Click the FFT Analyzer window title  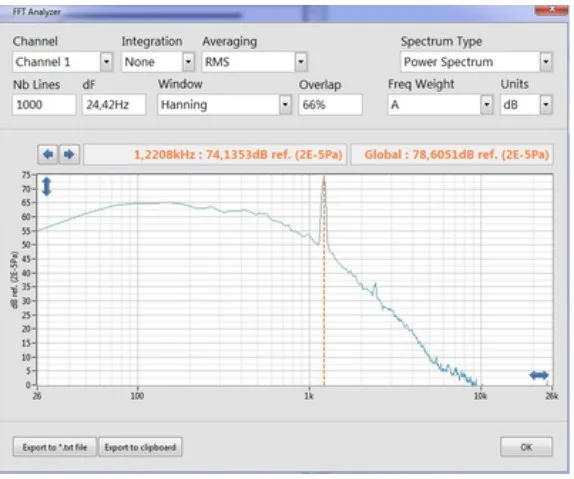tap(37, 12)
